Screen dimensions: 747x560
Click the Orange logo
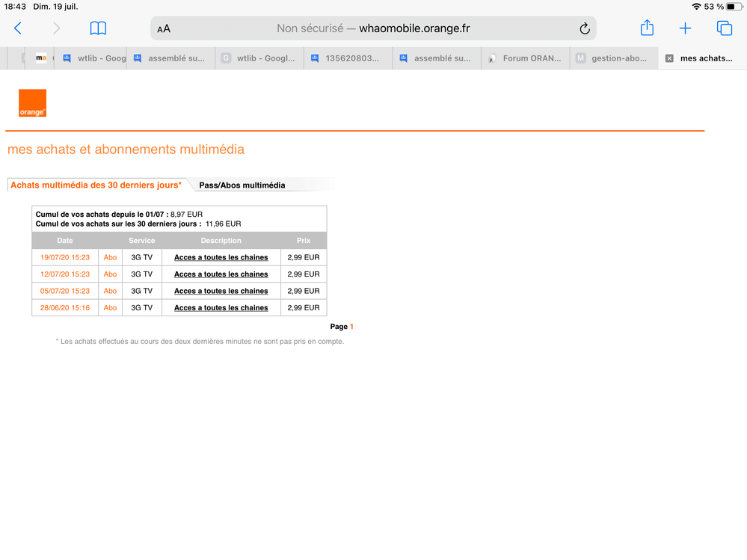[32, 103]
